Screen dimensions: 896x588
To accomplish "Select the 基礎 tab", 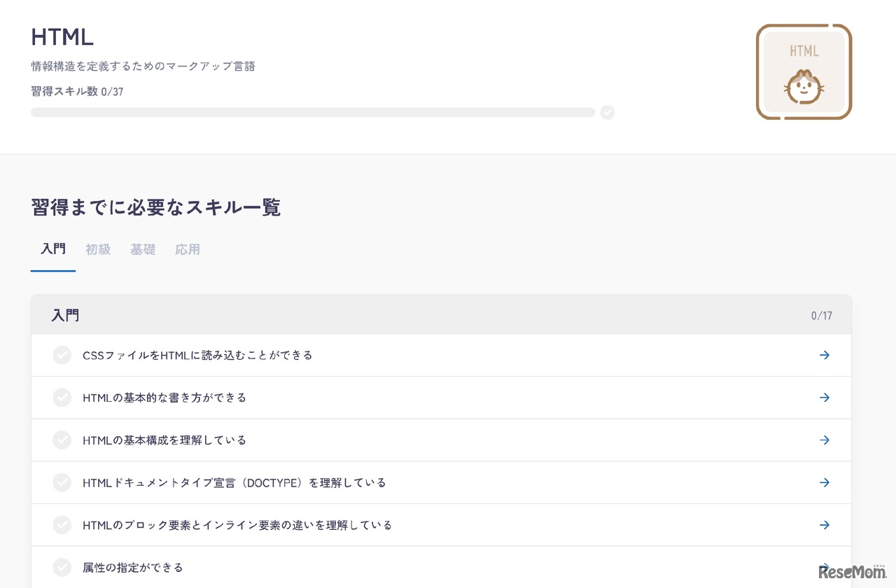I will coord(143,249).
